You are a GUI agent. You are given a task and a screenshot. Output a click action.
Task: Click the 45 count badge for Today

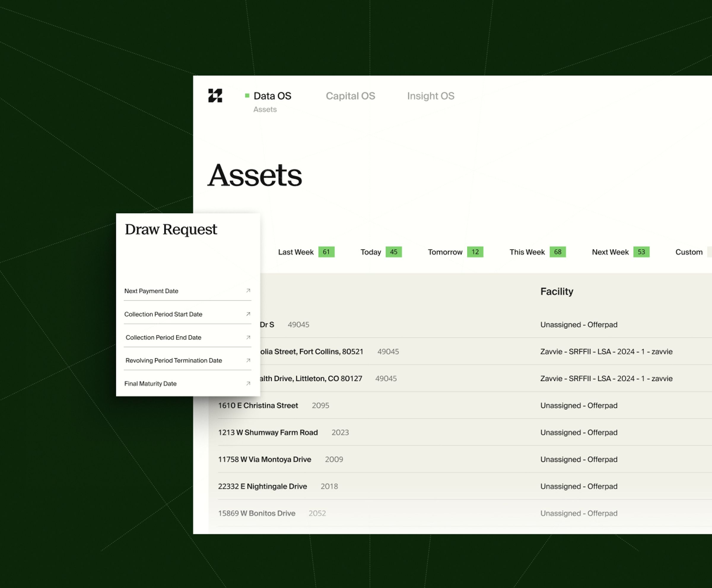coord(393,252)
